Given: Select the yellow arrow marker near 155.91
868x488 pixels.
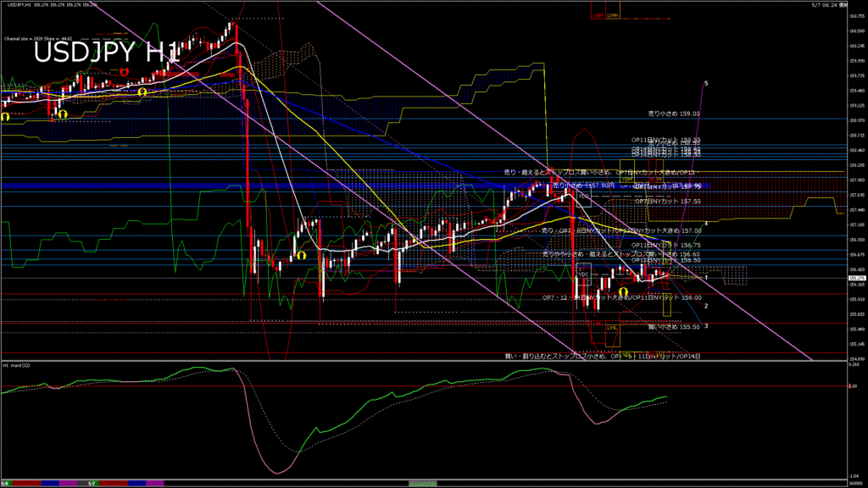Looking at the screenshot, I should 623,292.
